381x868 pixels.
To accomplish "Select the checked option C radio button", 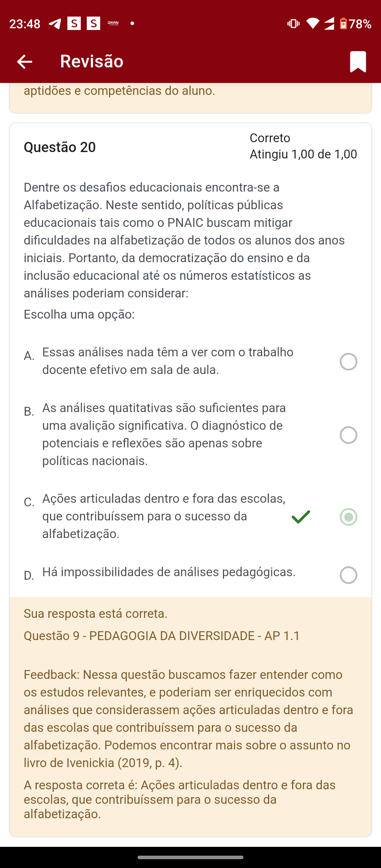I will (x=349, y=517).
